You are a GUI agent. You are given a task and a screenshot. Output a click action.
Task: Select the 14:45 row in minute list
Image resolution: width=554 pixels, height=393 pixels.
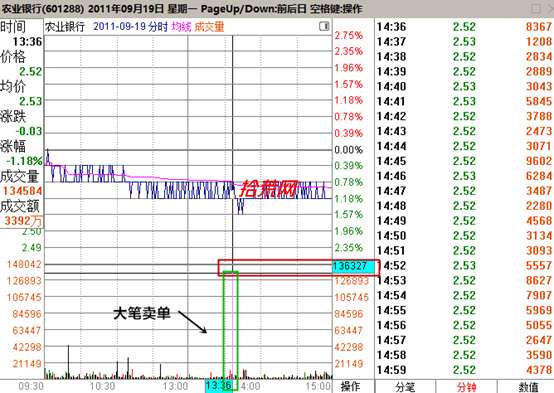(x=464, y=161)
